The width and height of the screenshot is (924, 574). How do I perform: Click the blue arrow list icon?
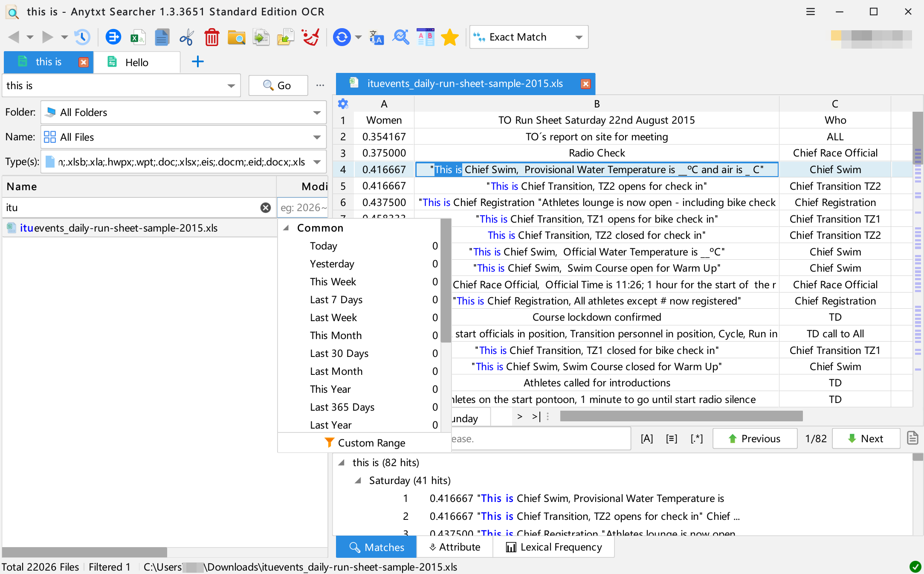[113, 37]
